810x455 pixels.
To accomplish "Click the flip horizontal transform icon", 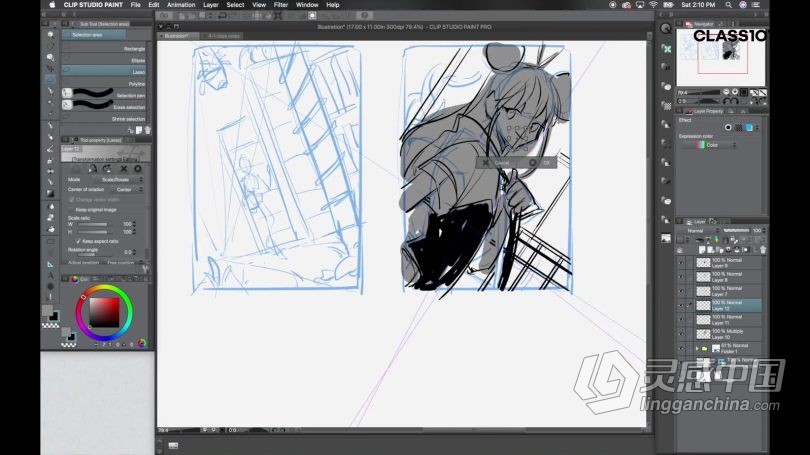I will tap(92, 169).
